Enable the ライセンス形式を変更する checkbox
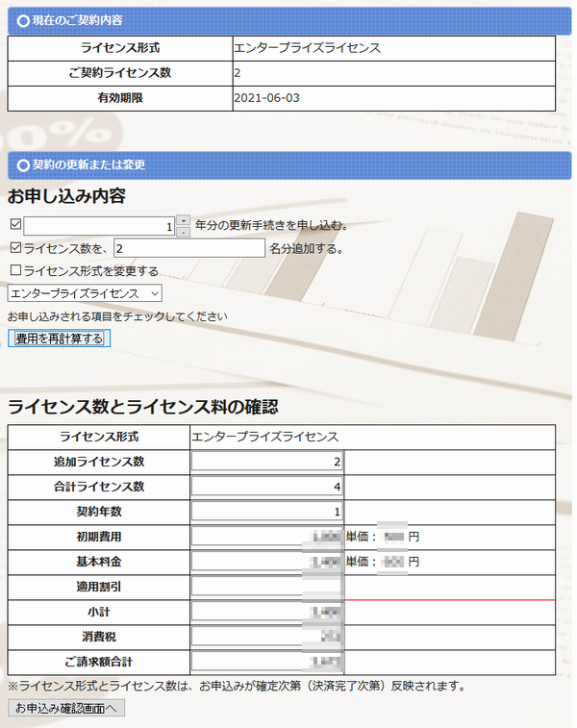 14,270
